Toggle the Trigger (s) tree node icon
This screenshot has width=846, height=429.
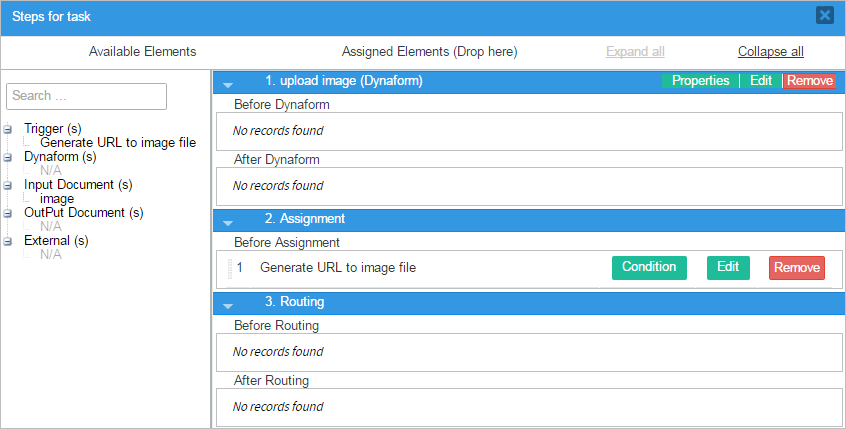[x=8, y=129]
